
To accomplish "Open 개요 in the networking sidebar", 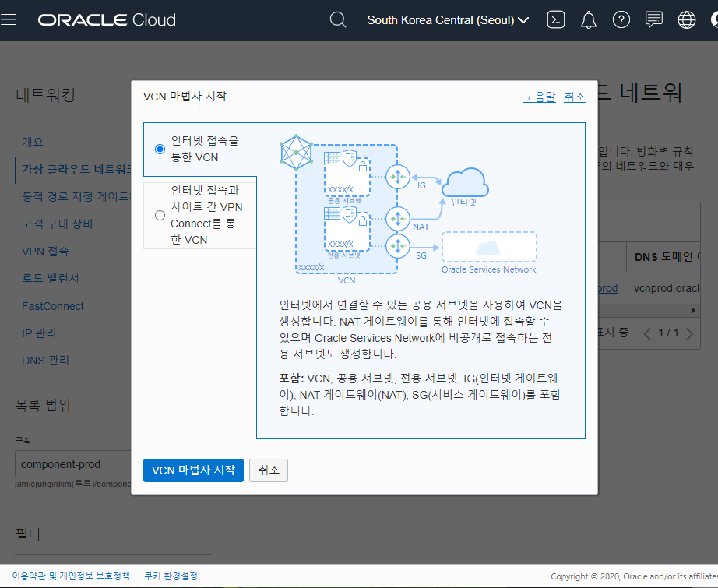I will click(33, 142).
